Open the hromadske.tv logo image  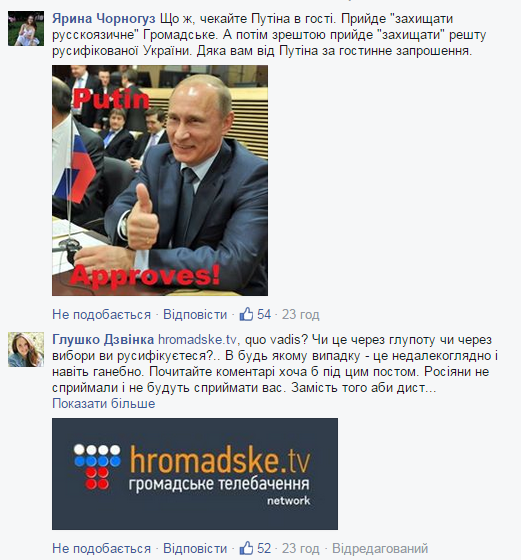click(x=195, y=474)
